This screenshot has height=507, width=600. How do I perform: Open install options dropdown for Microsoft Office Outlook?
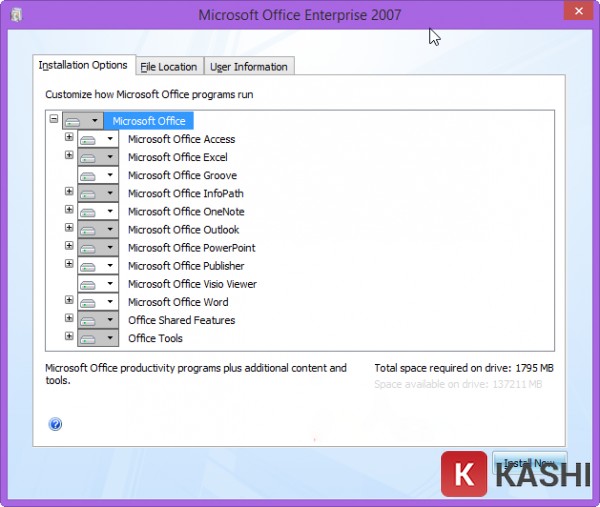point(110,230)
